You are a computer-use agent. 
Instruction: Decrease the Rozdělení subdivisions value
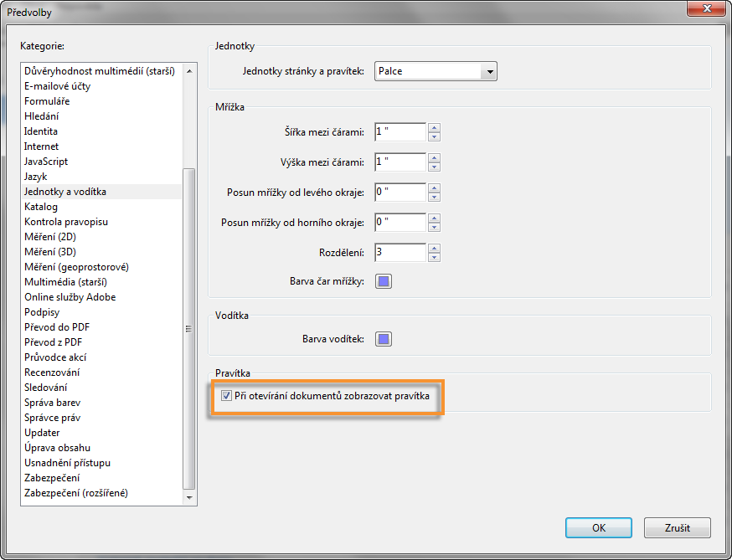point(434,257)
